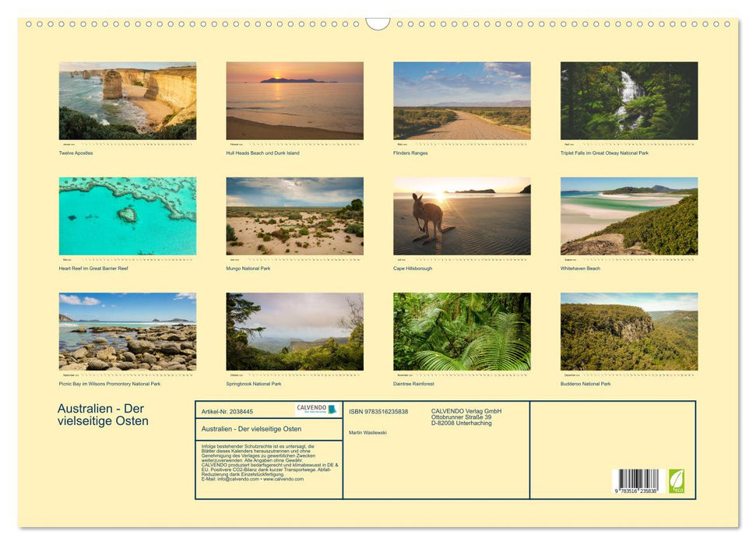756x545 pixels.
Task: Open the Twelve Apostles January image
Action: tap(128, 100)
